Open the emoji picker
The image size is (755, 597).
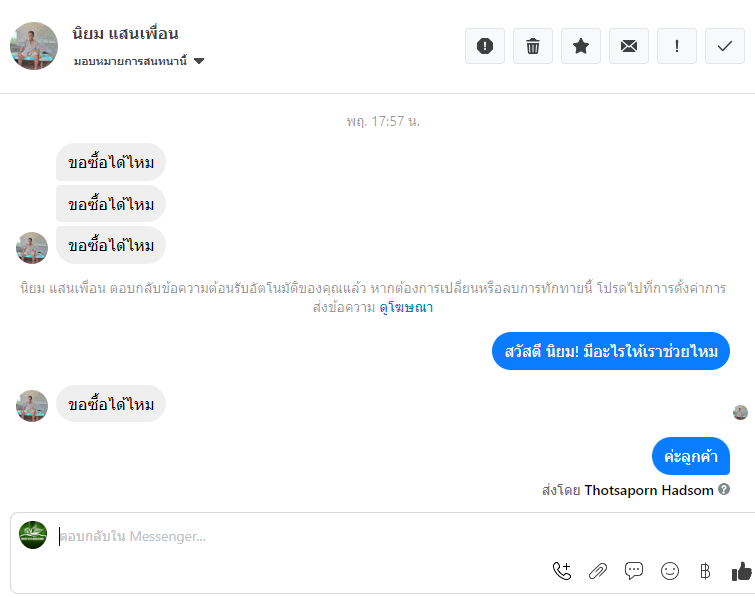click(670, 571)
